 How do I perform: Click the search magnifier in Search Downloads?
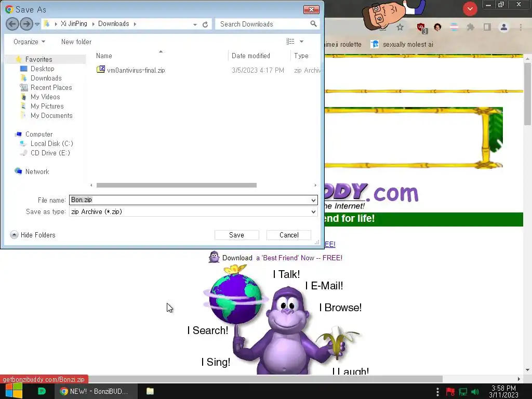pos(313,24)
